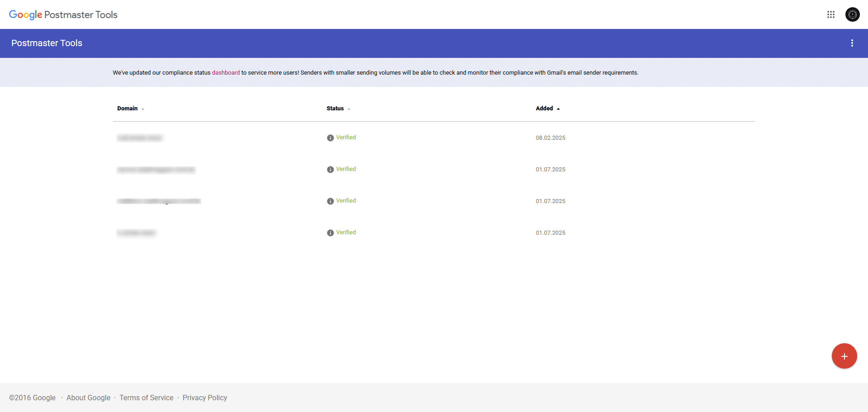Click the Postmaster Tools header title
The image size is (868, 412).
(x=47, y=43)
